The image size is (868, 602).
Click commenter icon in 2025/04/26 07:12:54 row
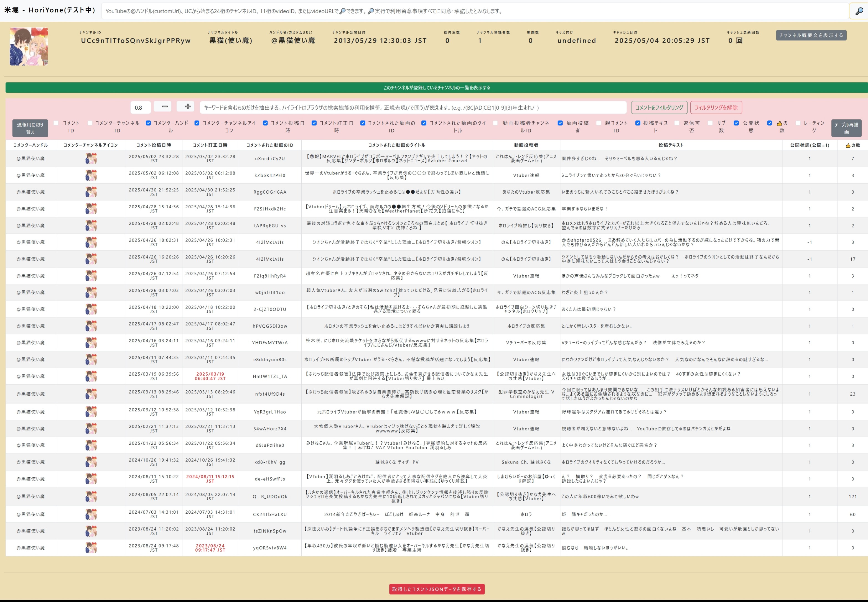tap(91, 276)
